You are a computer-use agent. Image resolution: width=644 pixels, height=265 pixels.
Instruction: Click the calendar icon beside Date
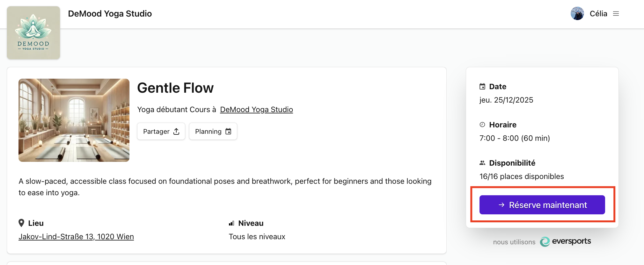pos(482,87)
